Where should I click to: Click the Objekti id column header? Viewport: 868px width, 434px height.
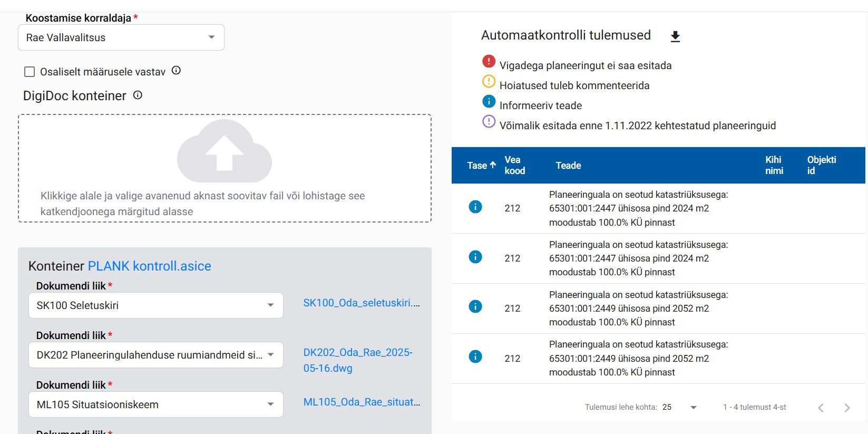coord(822,165)
